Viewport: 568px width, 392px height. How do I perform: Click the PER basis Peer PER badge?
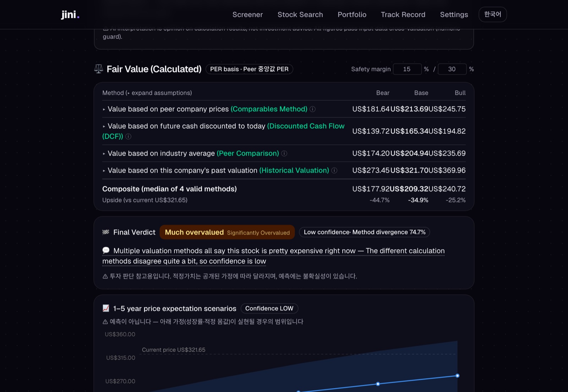249,69
